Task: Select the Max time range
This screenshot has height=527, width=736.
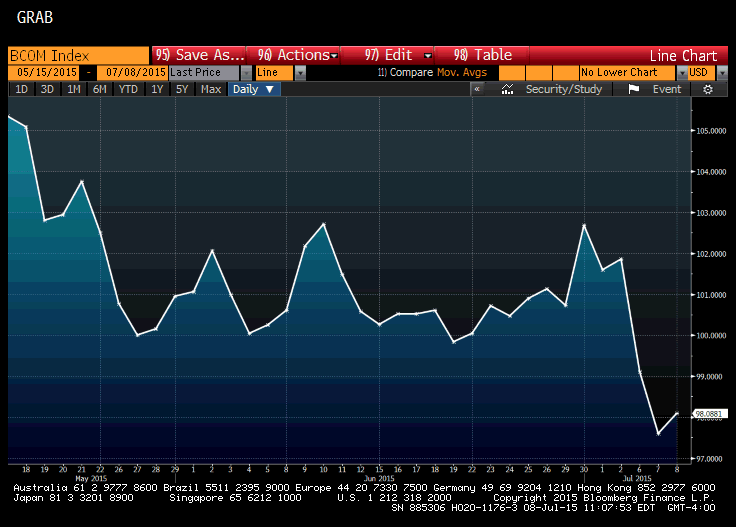Action: 211,89
